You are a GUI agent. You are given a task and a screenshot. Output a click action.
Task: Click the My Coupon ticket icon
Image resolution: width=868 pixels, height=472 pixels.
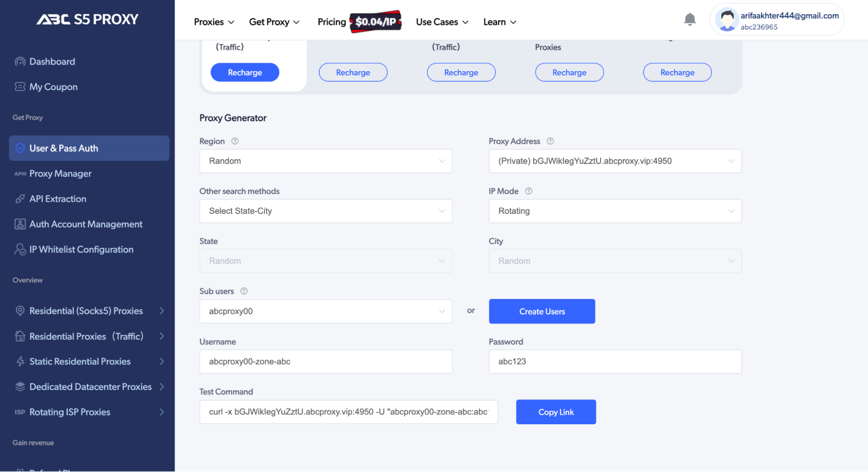pos(20,87)
